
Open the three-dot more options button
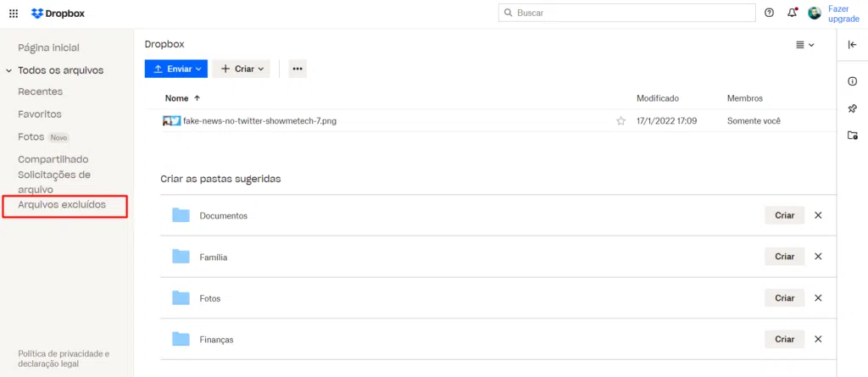click(298, 69)
